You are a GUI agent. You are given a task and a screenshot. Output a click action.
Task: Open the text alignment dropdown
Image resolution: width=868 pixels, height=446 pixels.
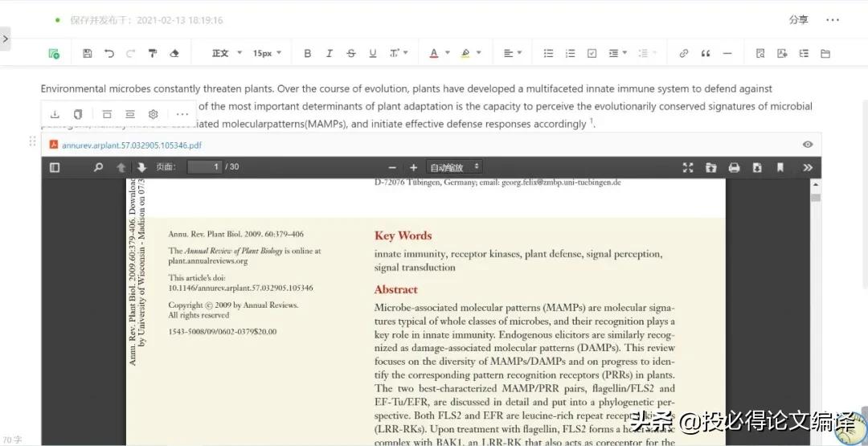click(x=513, y=53)
